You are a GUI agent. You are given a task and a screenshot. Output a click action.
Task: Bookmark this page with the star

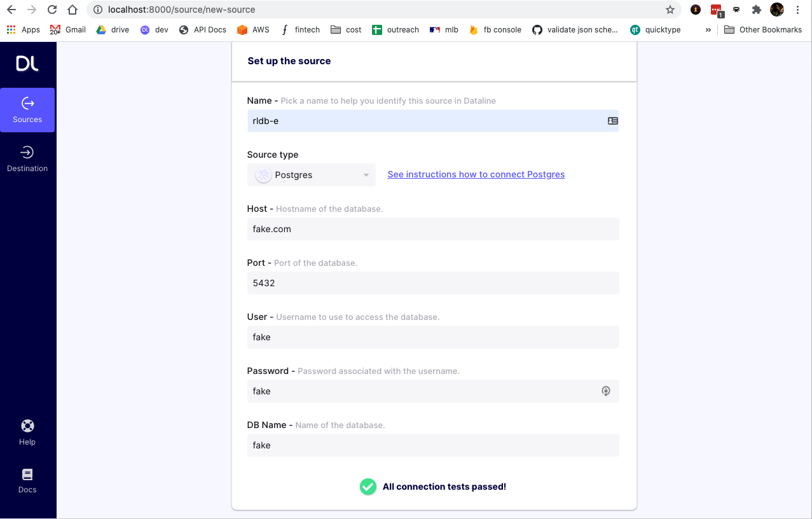tap(670, 10)
